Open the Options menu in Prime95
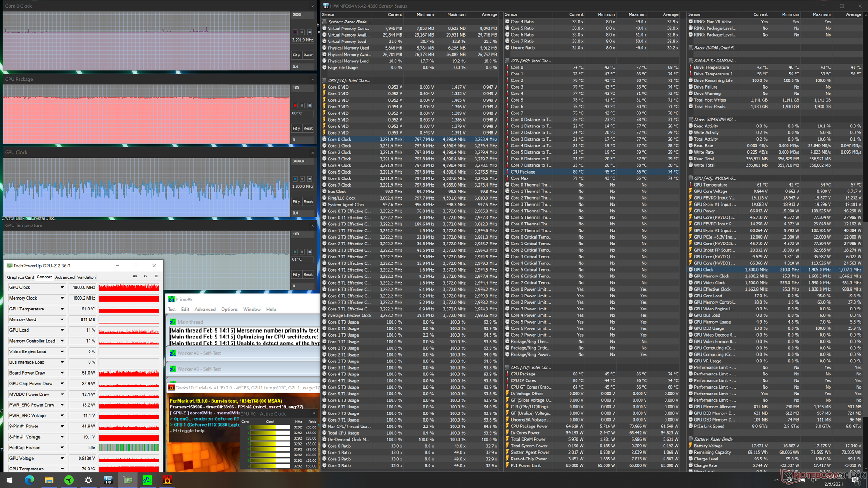The image size is (868, 488). click(229, 310)
